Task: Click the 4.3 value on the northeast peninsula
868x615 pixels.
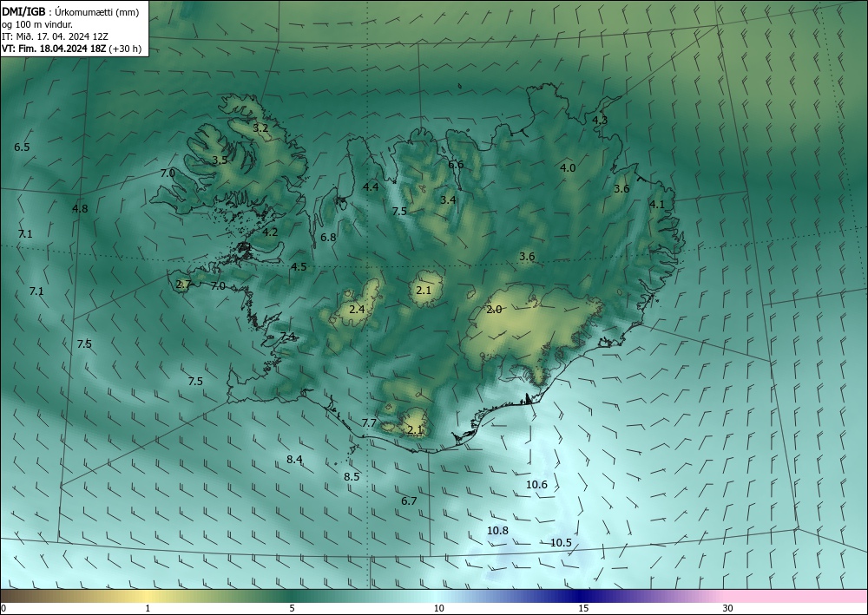Action: tap(600, 120)
